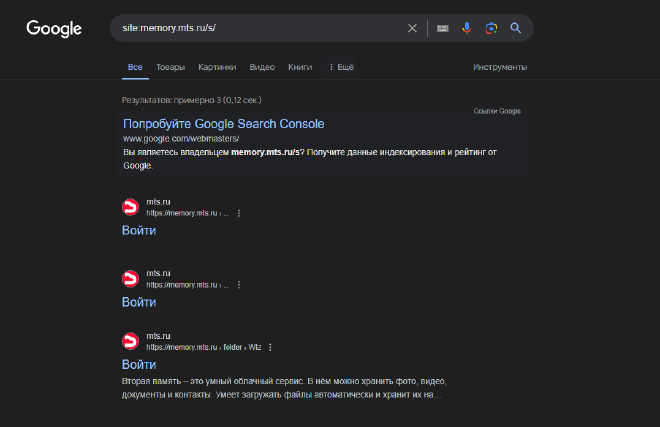Open Инструменты search tools
This screenshot has height=427, width=660.
coord(500,67)
